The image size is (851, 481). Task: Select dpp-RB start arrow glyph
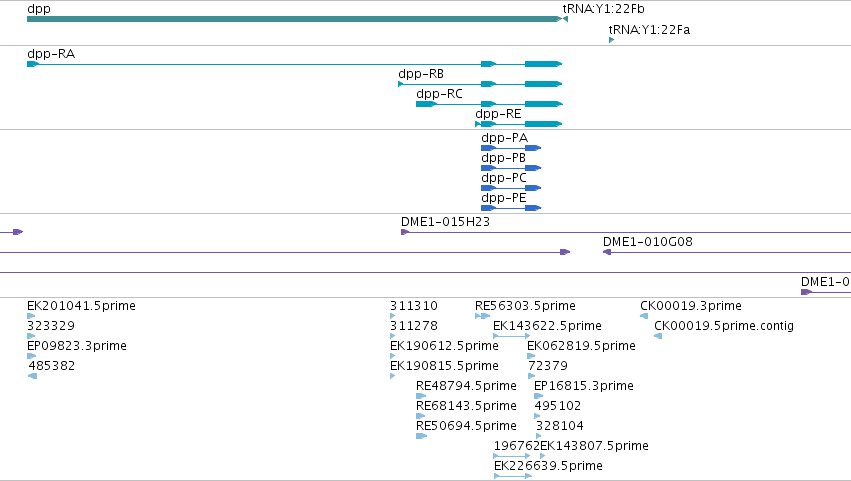[x=401, y=84]
